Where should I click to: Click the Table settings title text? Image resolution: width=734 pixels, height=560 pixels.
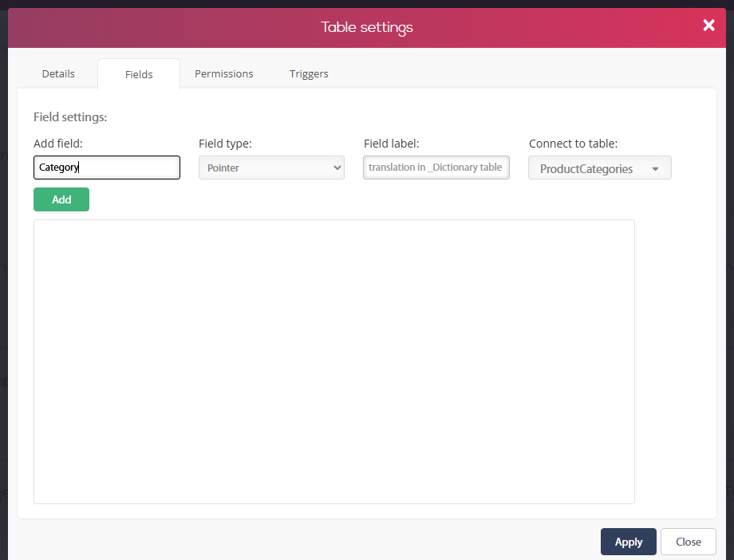pyautogui.click(x=366, y=28)
